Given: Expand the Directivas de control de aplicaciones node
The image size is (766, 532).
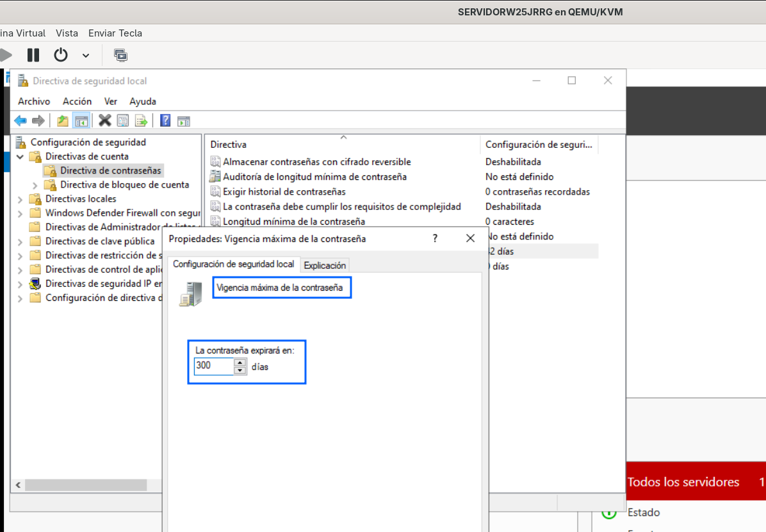Looking at the screenshot, I should (20, 270).
